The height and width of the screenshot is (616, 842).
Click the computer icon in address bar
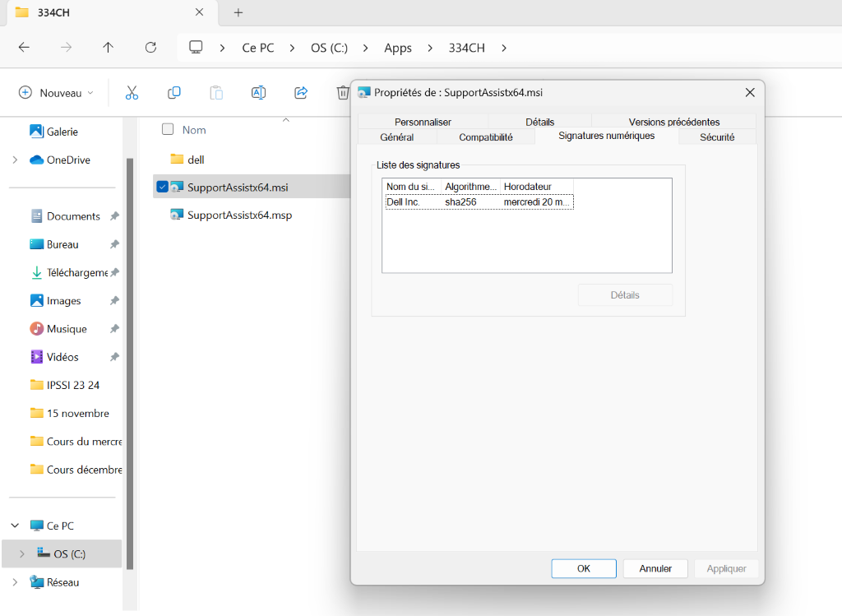196,47
